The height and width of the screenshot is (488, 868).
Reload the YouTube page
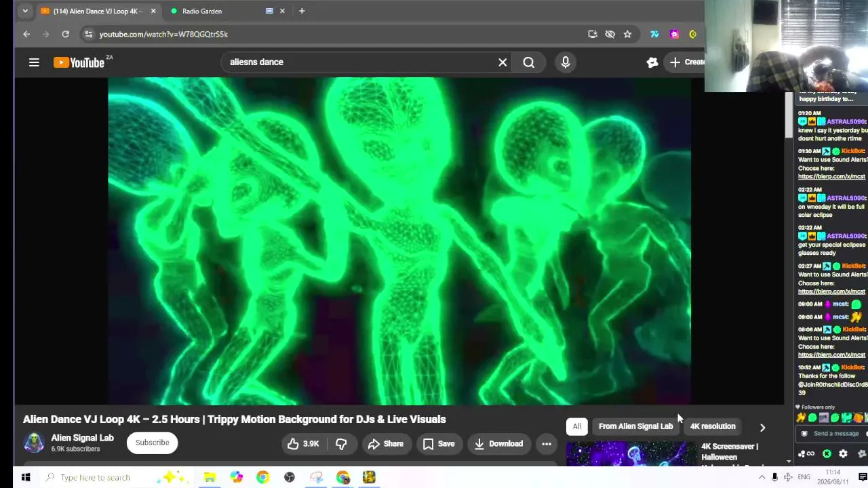(65, 34)
